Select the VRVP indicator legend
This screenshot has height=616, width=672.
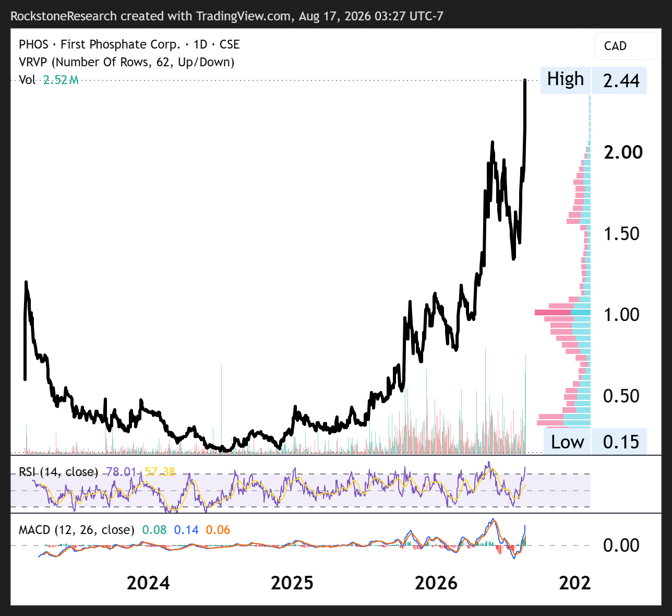127,62
